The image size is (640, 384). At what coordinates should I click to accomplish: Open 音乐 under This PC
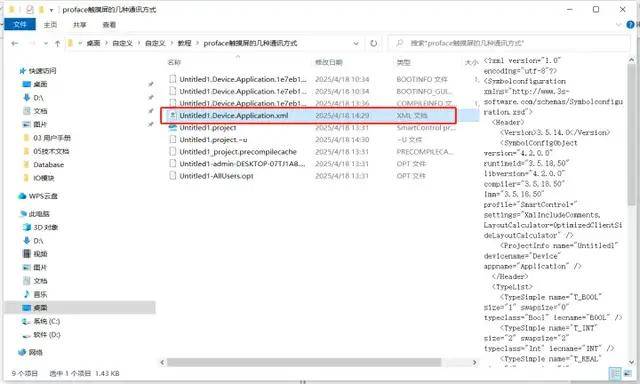pyautogui.click(x=40, y=294)
